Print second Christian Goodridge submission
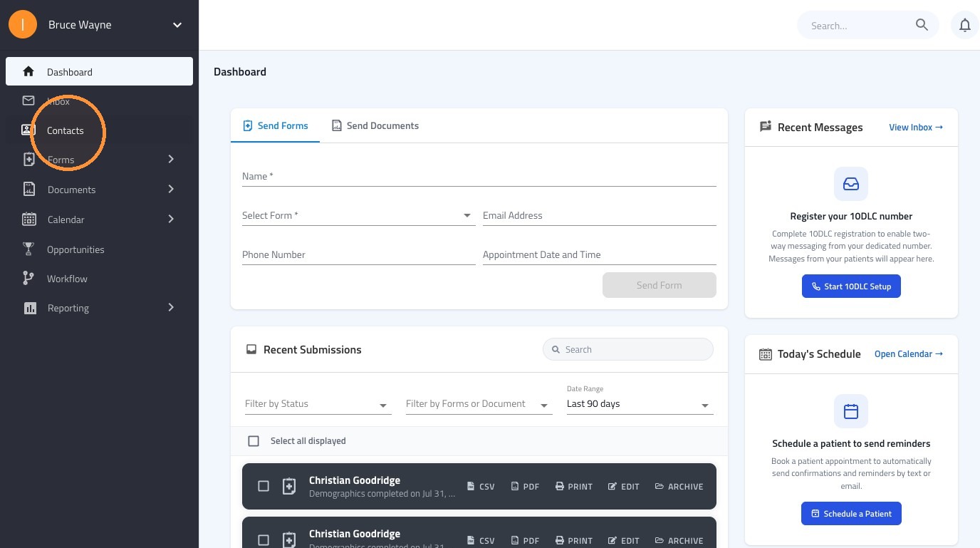The width and height of the screenshot is (980, 548). pyautogui.click(x=574, y=540)
